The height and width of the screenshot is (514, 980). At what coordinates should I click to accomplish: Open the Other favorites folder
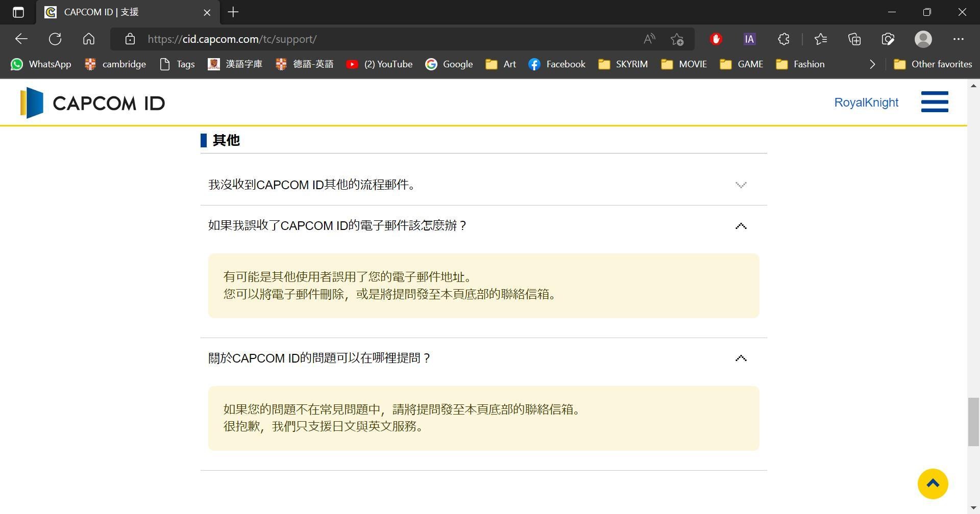point(933,64)
